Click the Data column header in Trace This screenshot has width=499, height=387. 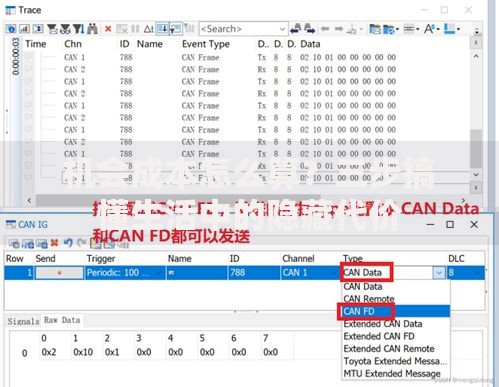(x=310, y=44)
